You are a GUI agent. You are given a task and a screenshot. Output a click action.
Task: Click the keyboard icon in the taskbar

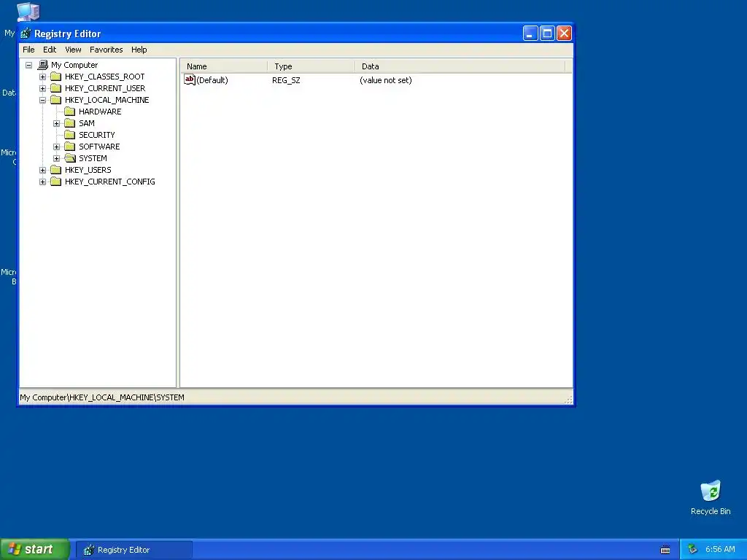coord(665,550)
